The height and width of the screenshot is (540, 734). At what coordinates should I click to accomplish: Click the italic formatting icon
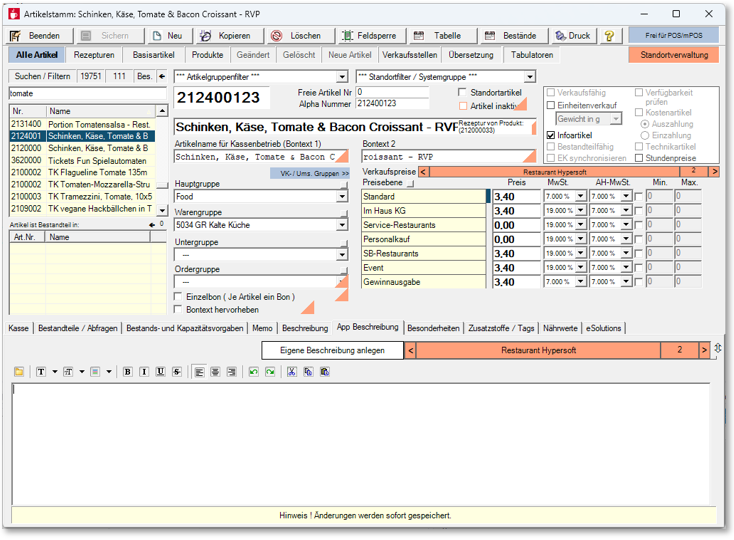(x=144, y=372)
